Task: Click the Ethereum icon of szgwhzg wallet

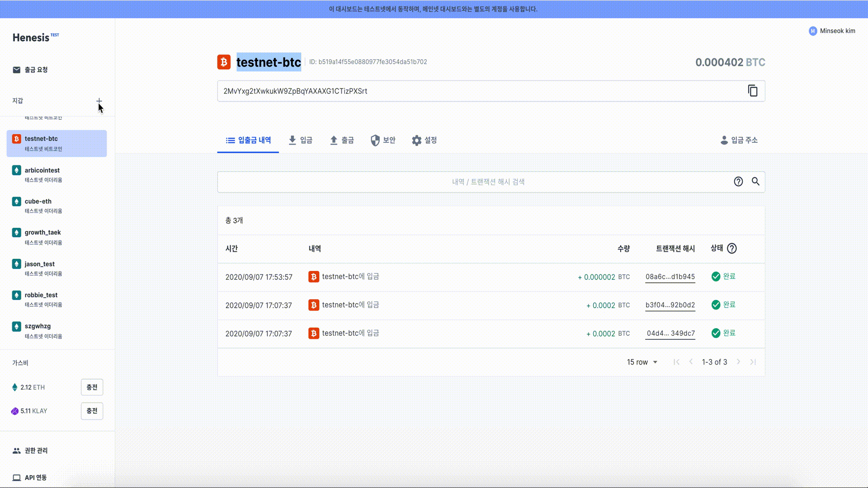Action: point(17,326)
